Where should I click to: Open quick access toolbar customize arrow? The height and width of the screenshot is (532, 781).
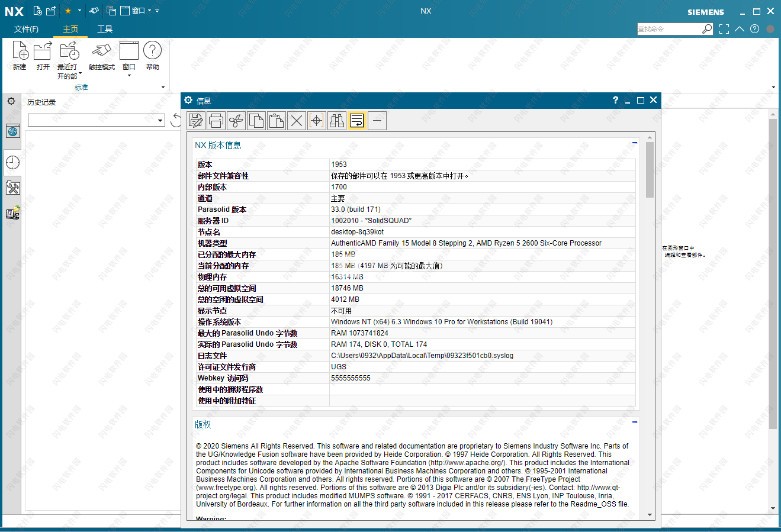coord(157,11)
